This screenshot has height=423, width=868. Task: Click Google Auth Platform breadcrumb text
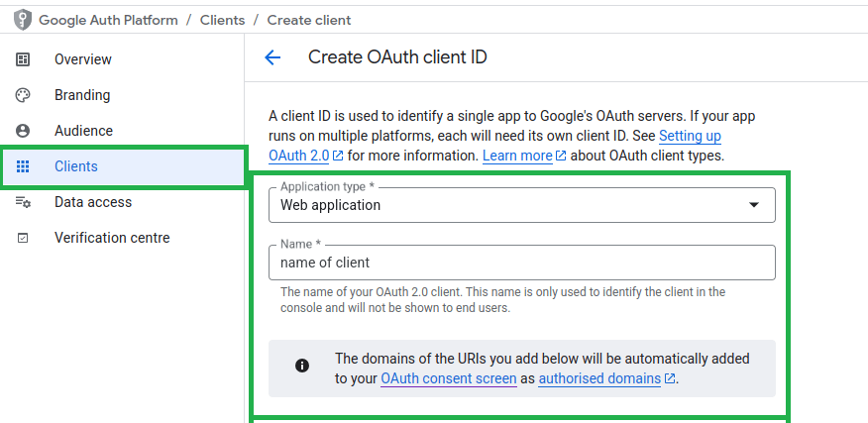tap(108, 20)
